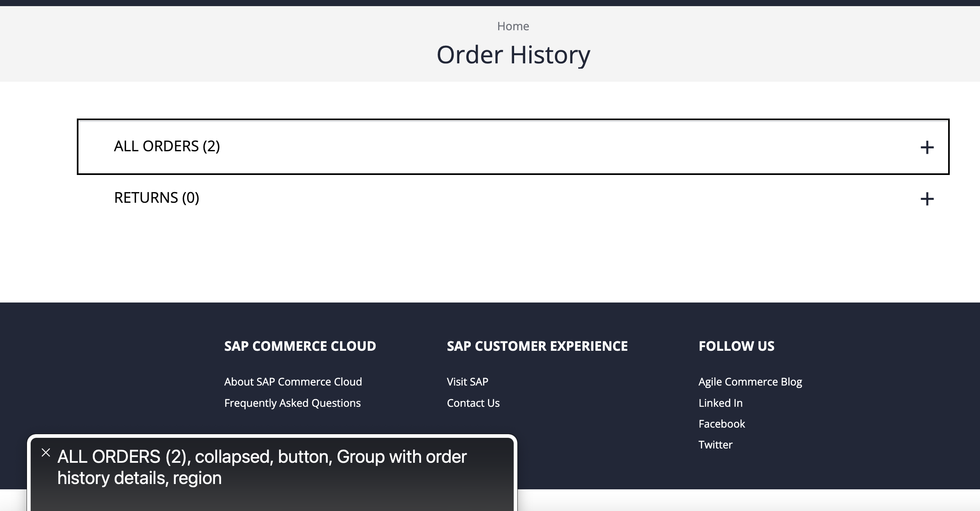This screenshot has width=980, height=511.
Task: Select the SAP CUSTOMER EXPERIENCE footer heading
Action: point(537,346)
